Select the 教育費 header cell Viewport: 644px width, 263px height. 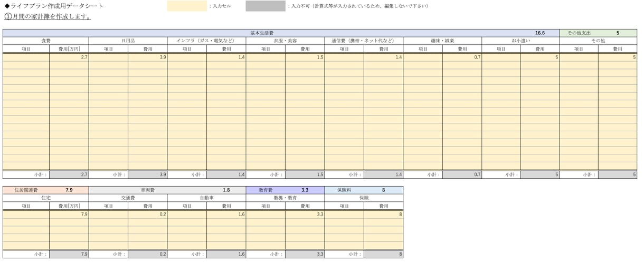(266, 190)
